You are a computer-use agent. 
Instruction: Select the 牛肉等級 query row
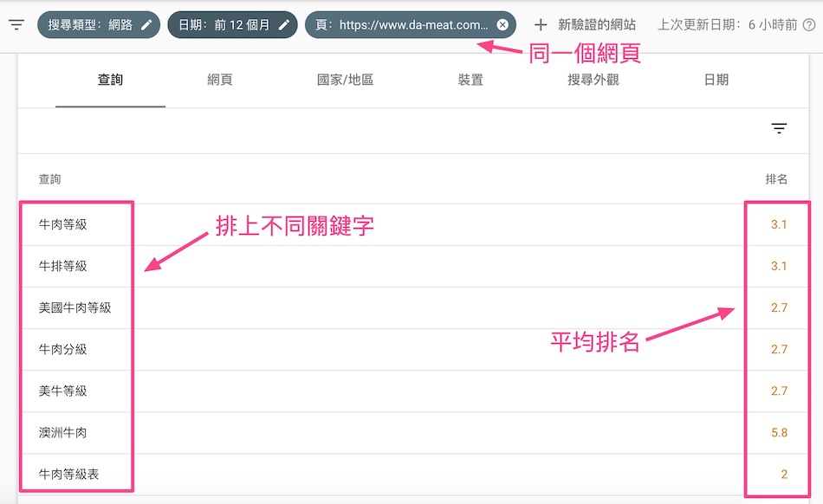413,224
